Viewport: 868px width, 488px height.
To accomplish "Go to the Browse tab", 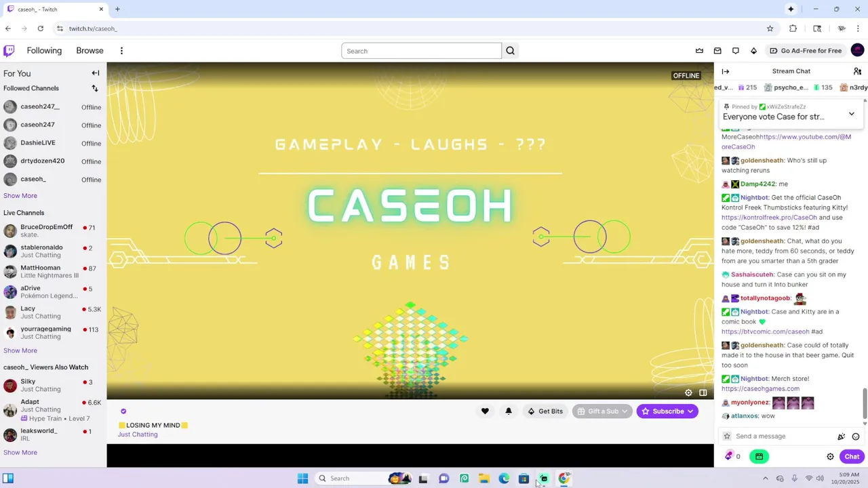I will point(90,51).
